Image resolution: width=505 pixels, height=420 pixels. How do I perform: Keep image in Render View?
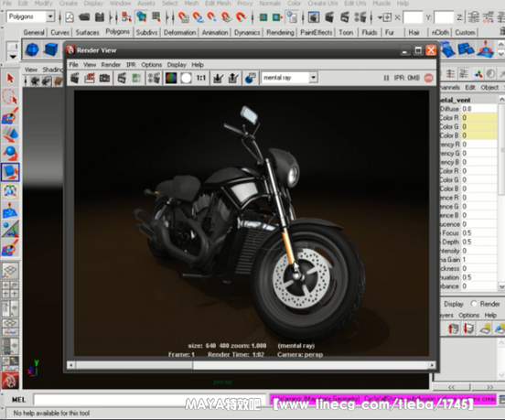[x=219, y=78]
